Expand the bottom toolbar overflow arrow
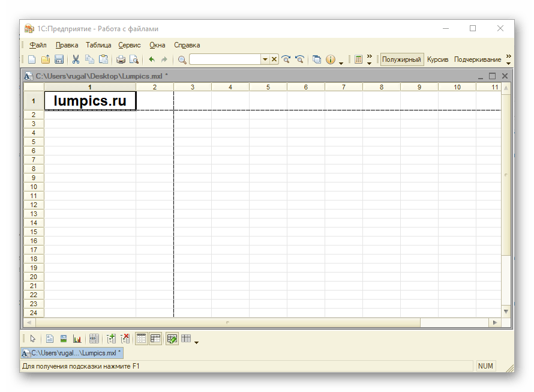 pyautogui.click(x=197, y=342)
